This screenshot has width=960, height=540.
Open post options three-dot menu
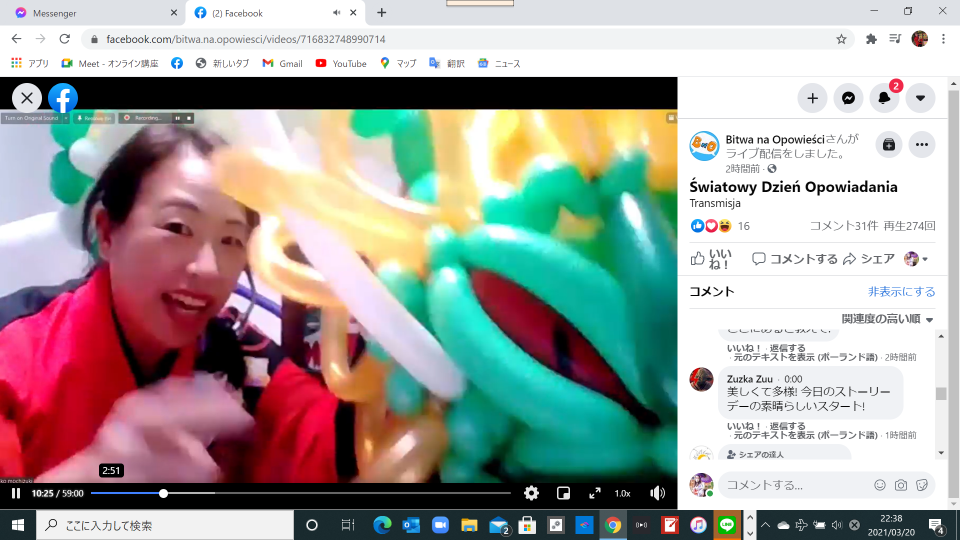pyautogui.click(x=922, y=145)
